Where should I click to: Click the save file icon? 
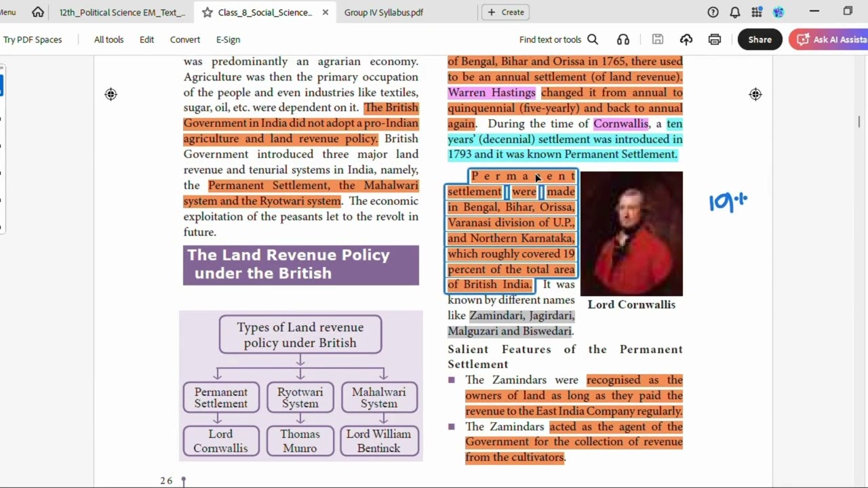pos(657,39)
